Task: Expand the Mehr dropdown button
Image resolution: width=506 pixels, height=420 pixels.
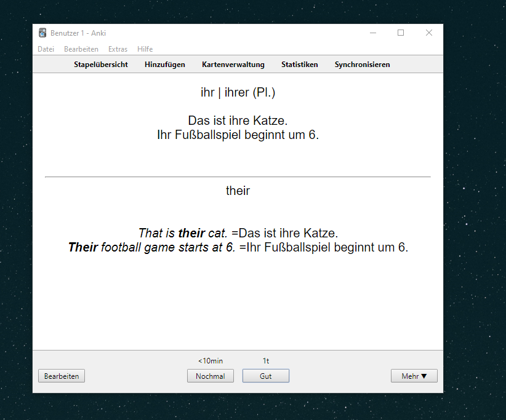Action: click(x=414, y=376)
